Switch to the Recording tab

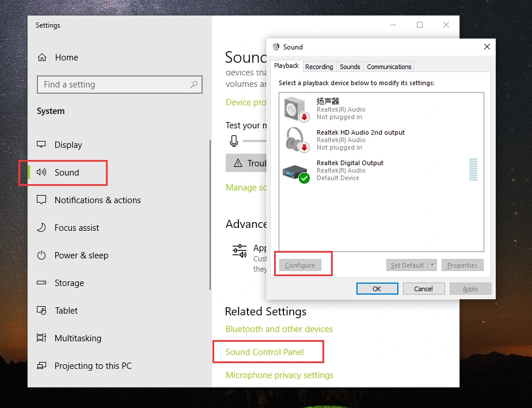pyautogui.click(x=319, y=67)
